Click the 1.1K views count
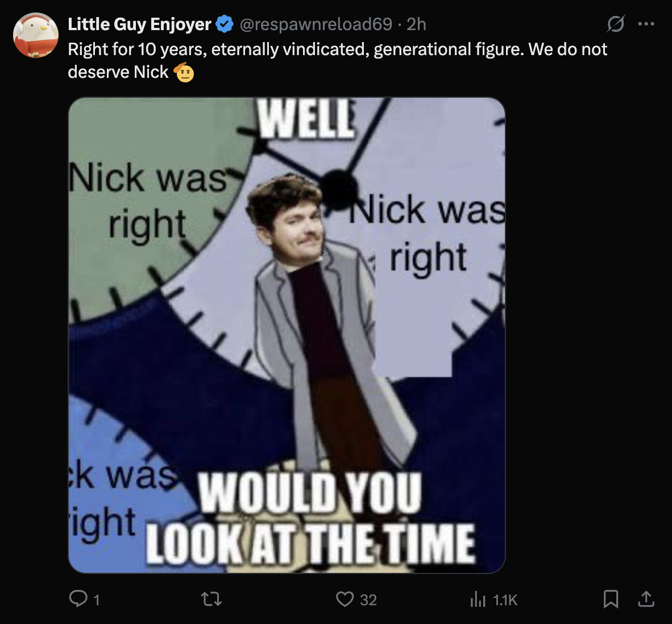The width and height of the screenshot is (672, 624). coord(505,600)
